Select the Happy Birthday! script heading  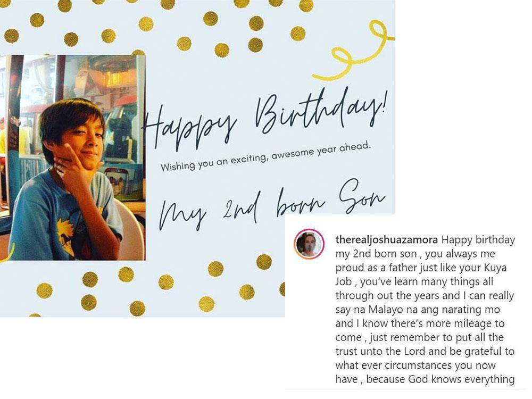[x=264, y=119]
